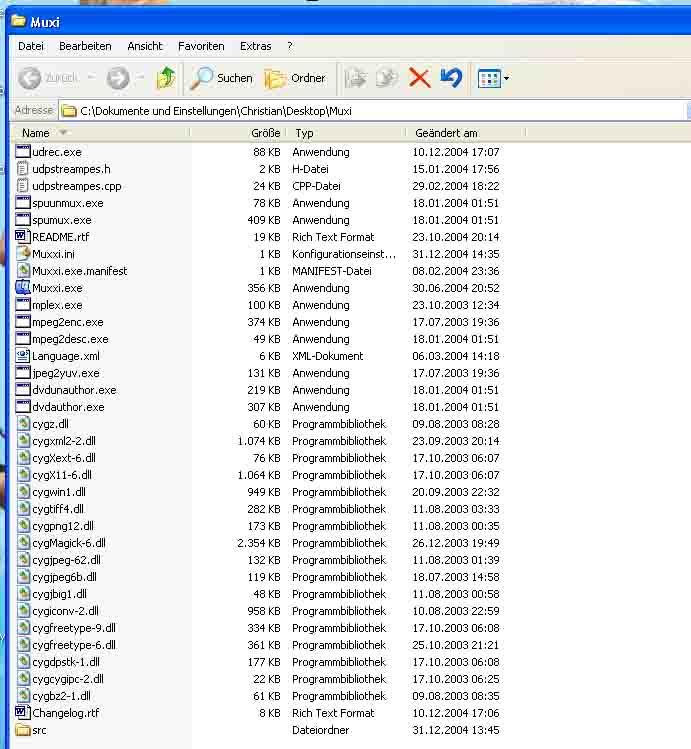Select the udpstreampes.cpp file icon
This screenshot has height=749, width=691.
pyautogui.click(x=23, y=186)
